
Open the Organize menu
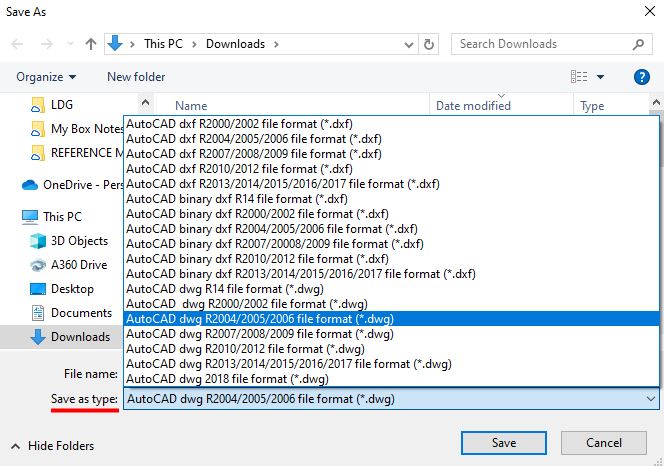[x=46, y=77]
